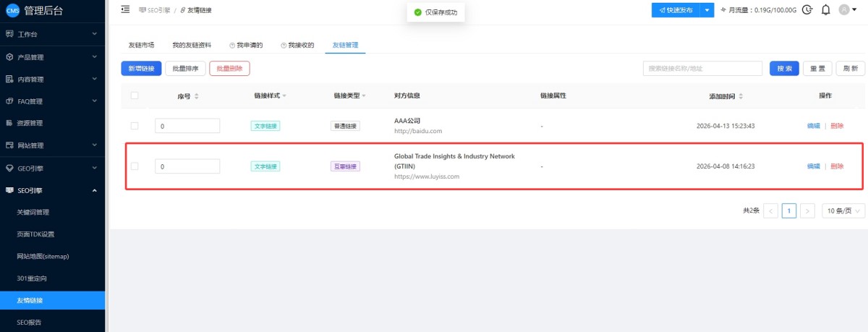Click the 批量删除 button
The width and height of the screenshot is (868, 332).
(229, 69)
